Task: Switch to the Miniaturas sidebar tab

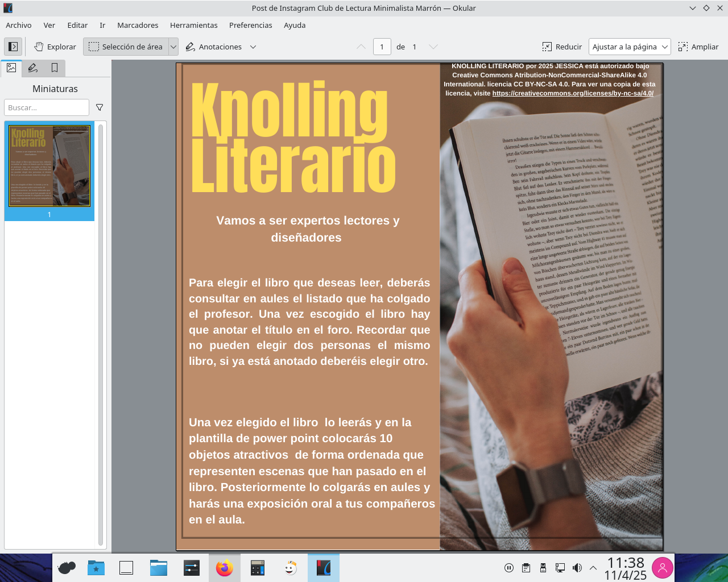Action: 11,68
